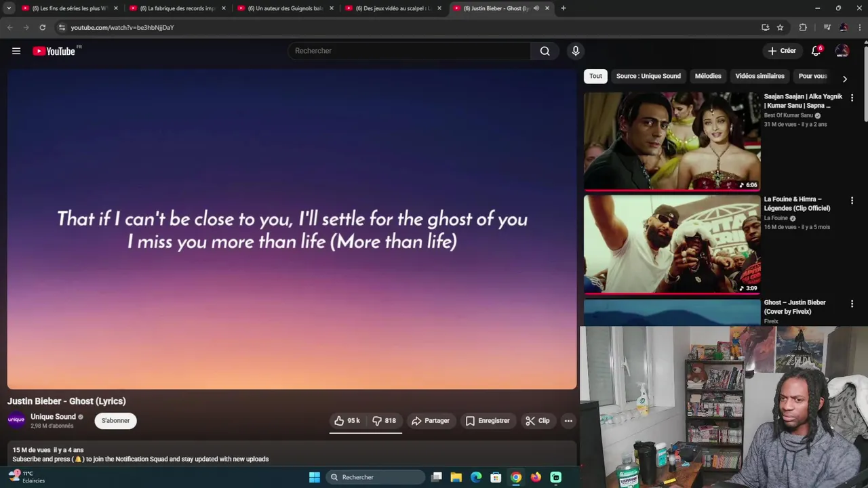The width and height of the screenshot is (868, 488).
Task: Open the weather widget on the taskbar
Action: 27,477
